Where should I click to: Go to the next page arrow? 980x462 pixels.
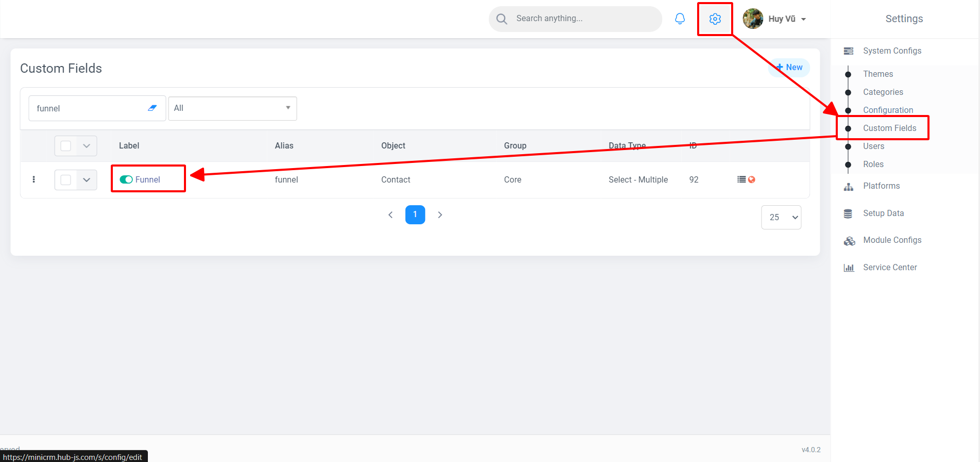440,215
